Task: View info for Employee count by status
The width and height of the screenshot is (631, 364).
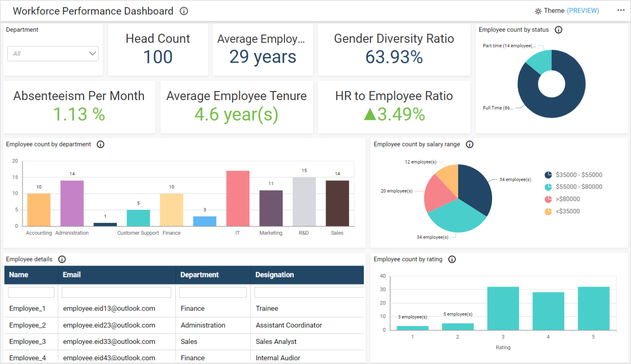Action: pos(558,30)
